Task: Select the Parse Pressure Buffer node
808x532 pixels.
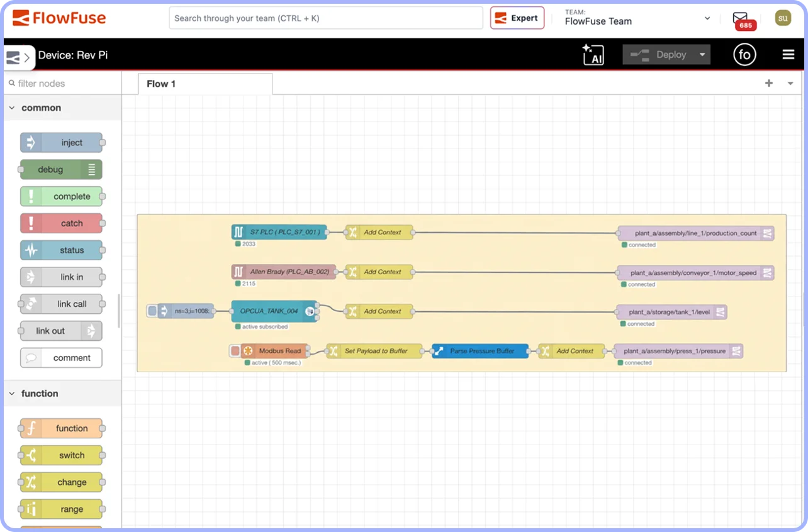Action: (480, 351)
